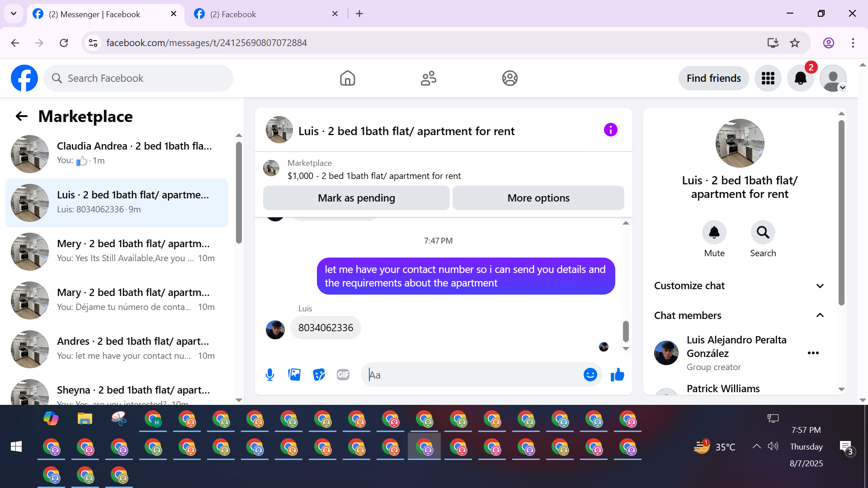
Task: Send a thumbs-up like
Action: [x=617, y=375]
